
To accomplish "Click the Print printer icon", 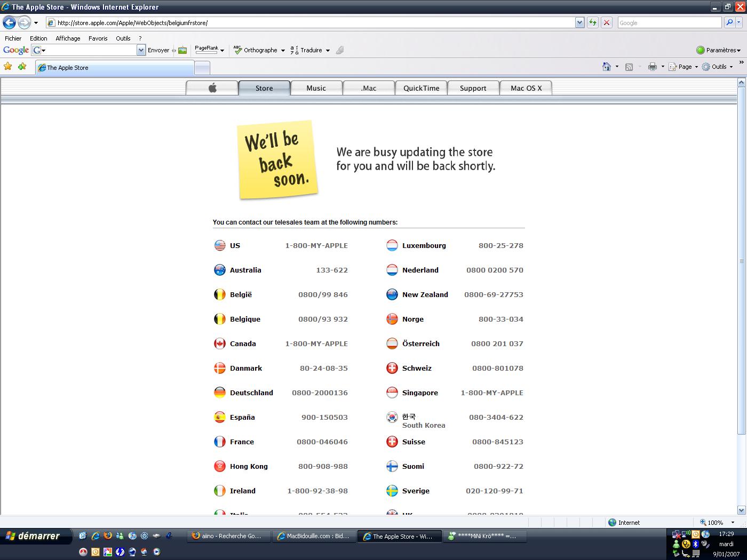I will pos(652,67).
